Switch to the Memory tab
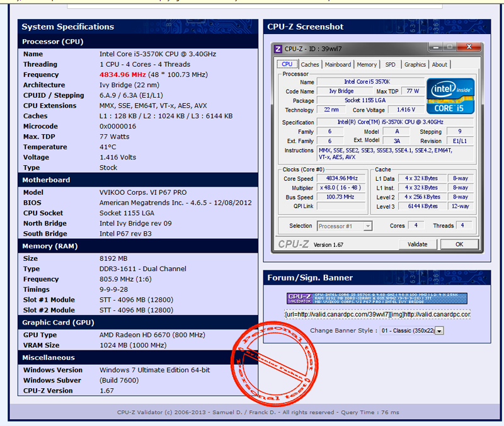 (x=367, y=65)
